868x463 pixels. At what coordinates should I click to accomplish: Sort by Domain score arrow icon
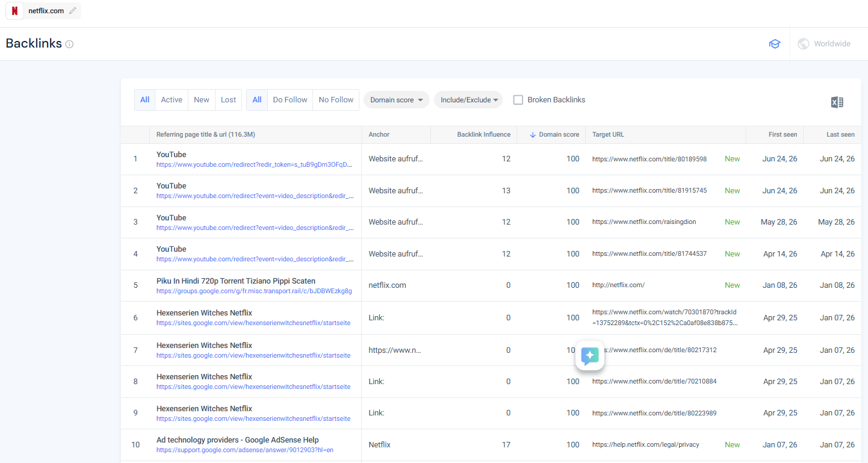[533, 135]
